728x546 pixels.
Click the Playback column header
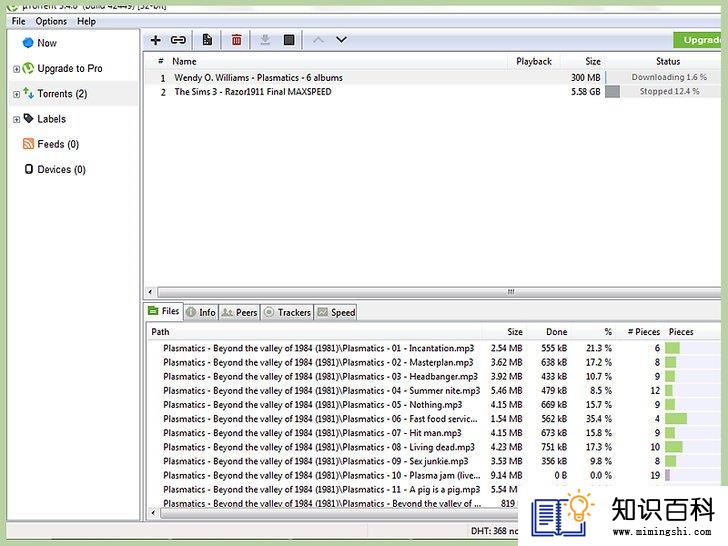pos(534,61)
